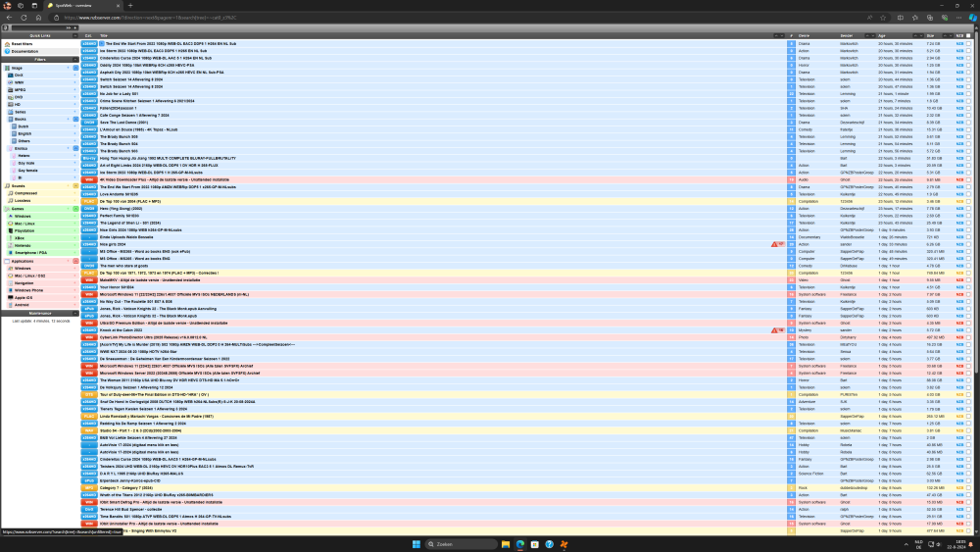This screenshot has height=552, width=980.
Task: Select the Image category icon
Action: (x=8, y=68)
